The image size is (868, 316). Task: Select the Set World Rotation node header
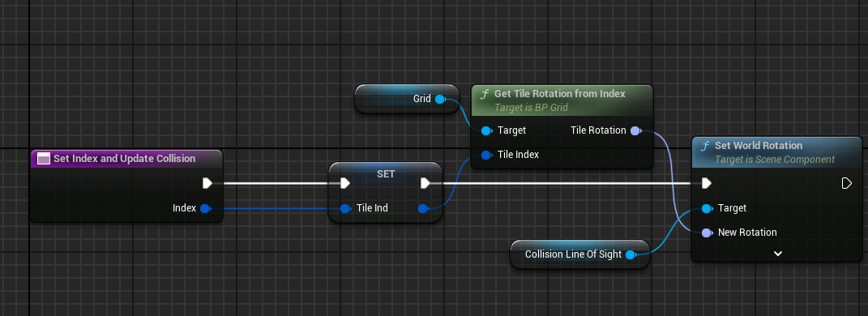(776, 152)
